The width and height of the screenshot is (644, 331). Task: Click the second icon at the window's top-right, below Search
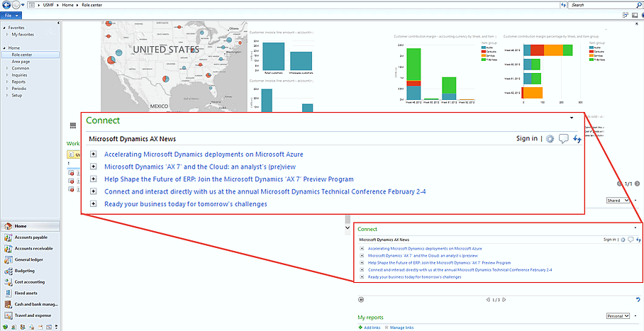(635, 15)
